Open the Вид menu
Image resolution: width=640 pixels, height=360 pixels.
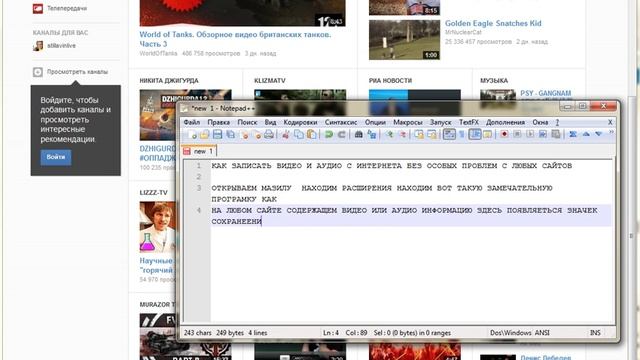pyautogui.click(x=270, y=122)
